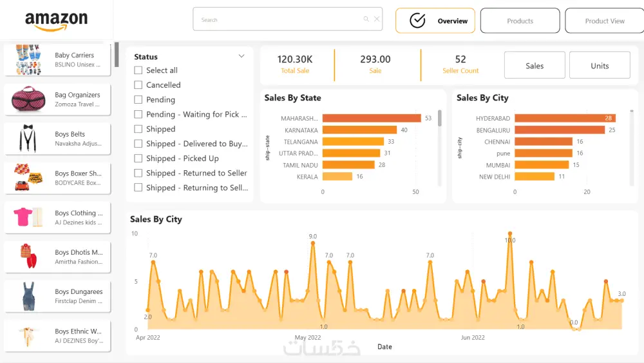
Task: Click the Tamil Nadu bar
Action: click(x=348, y=165)
